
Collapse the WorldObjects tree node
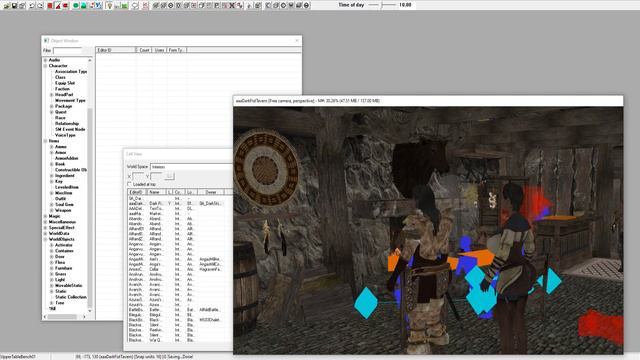coord(45,239)
